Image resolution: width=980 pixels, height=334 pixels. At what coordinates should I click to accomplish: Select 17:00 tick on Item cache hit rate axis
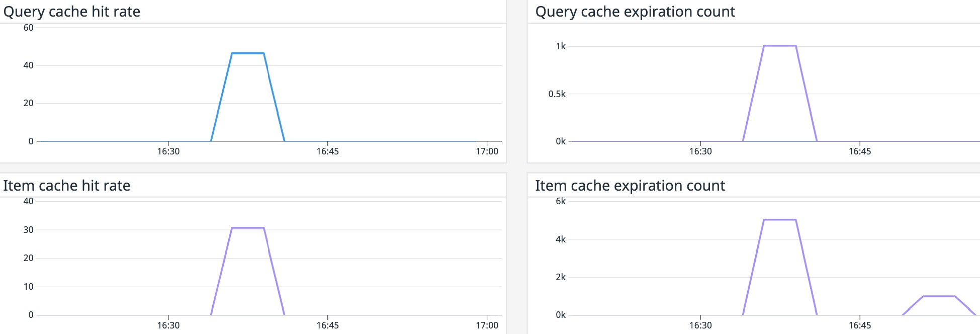(487, 325)
